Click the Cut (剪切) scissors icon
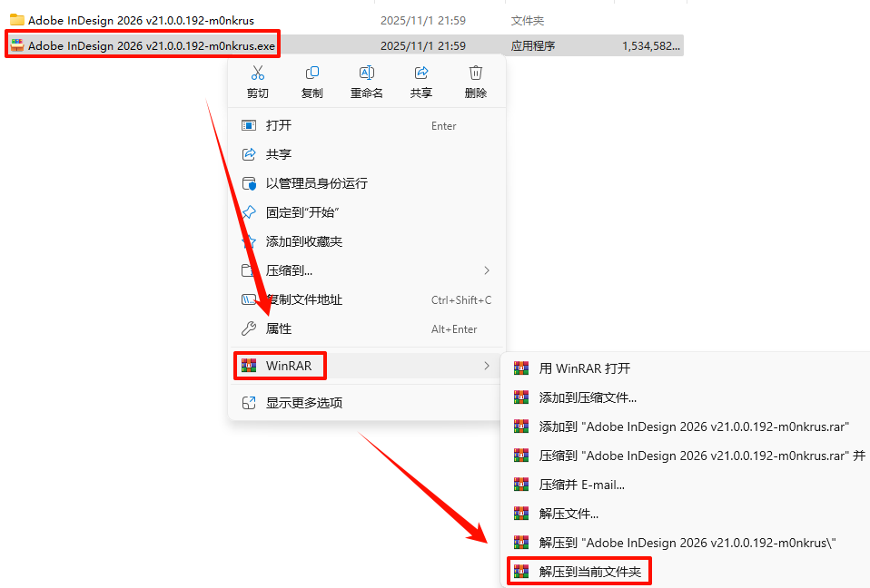 [257, 73]
